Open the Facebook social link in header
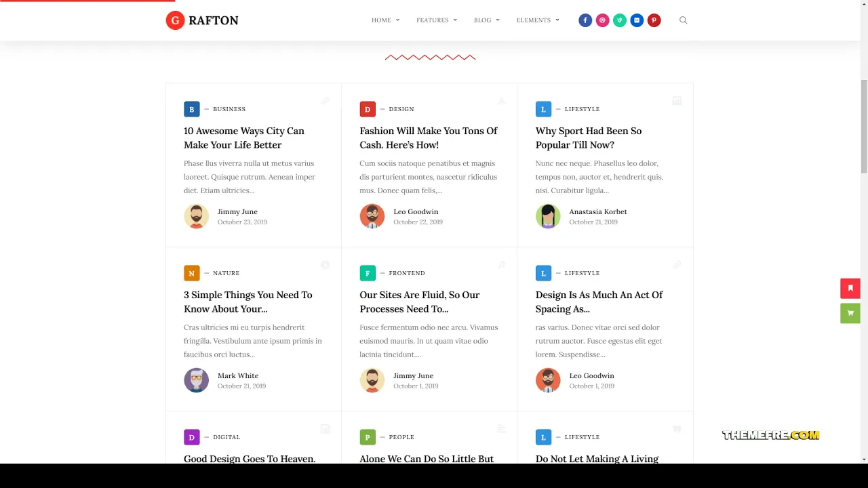Screen dimensions: 868x488 point(585,20)
